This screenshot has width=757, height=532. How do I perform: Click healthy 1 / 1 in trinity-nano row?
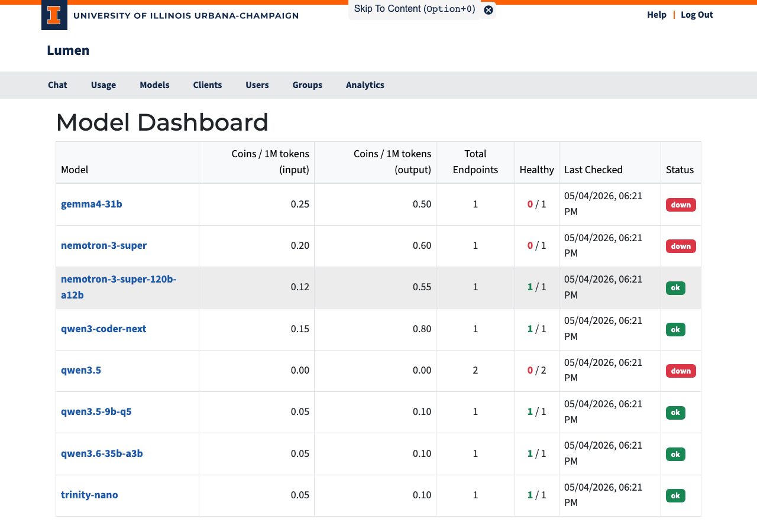(537, 495)
